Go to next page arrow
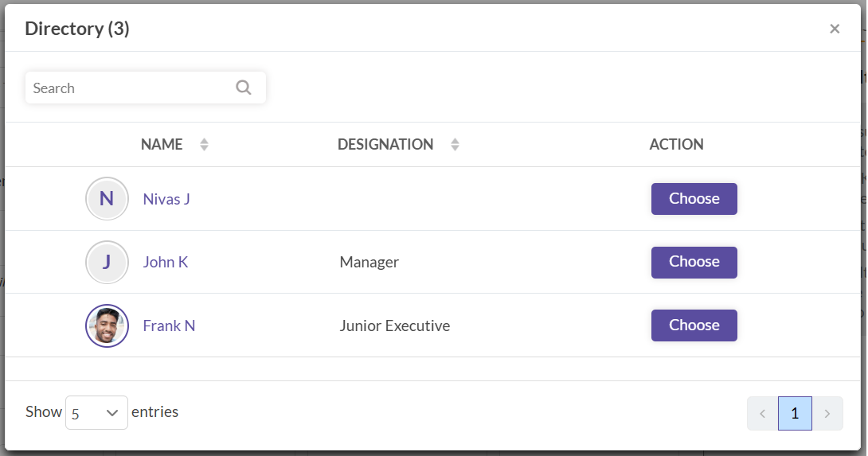Screen dimensions: 868x456 coord(827,414)
